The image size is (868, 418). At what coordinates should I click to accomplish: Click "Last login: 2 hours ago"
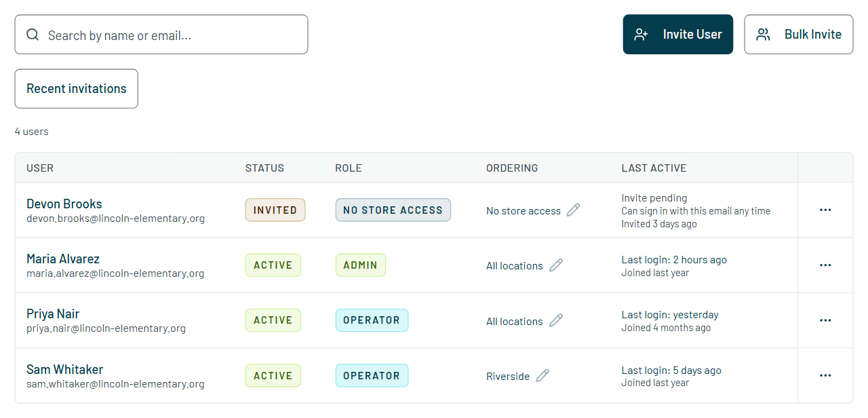(x=674, y=260)
